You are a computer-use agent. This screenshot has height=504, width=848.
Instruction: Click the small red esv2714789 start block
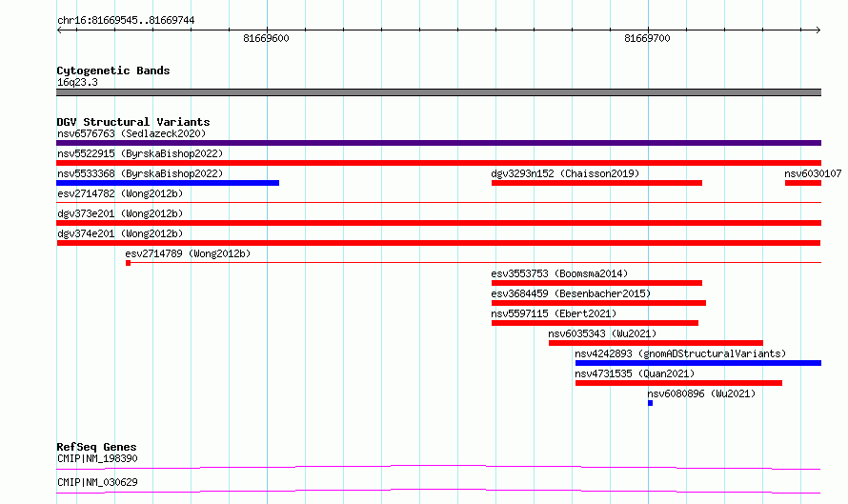[x=129, y=263]
